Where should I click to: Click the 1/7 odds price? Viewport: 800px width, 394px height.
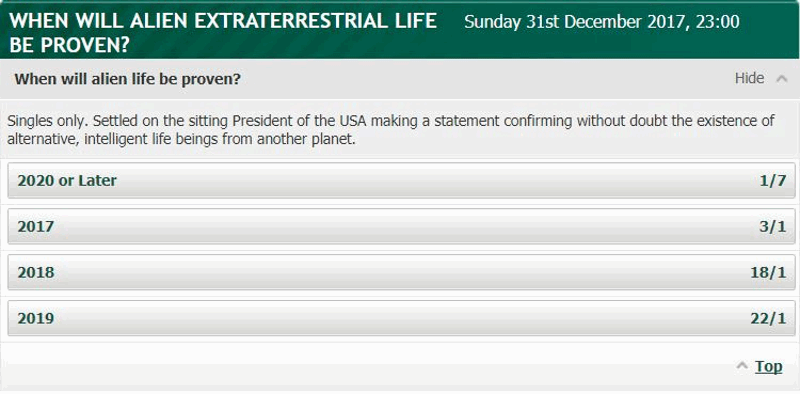coord(772,181)
